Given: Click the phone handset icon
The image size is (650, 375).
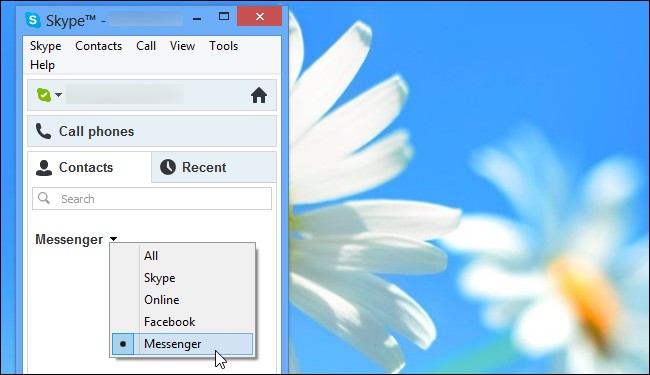Looking at the screenshot, I should coord(43,131).
